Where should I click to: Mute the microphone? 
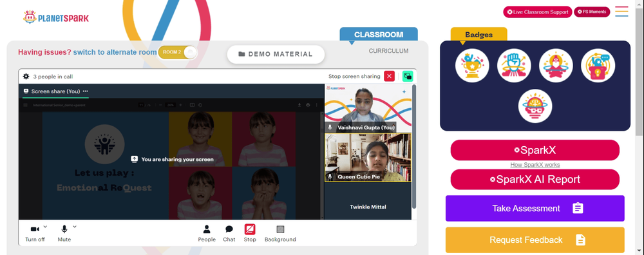coord(64,233)
